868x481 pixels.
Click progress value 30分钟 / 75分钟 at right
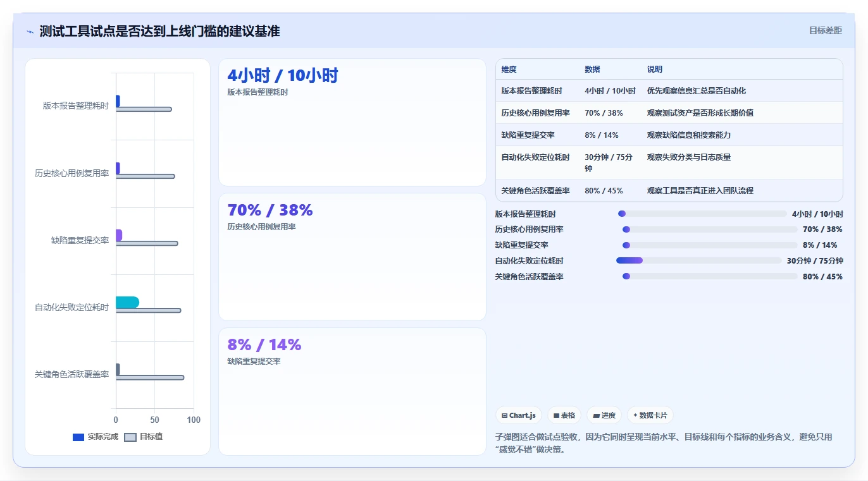[x=815, y=261]
